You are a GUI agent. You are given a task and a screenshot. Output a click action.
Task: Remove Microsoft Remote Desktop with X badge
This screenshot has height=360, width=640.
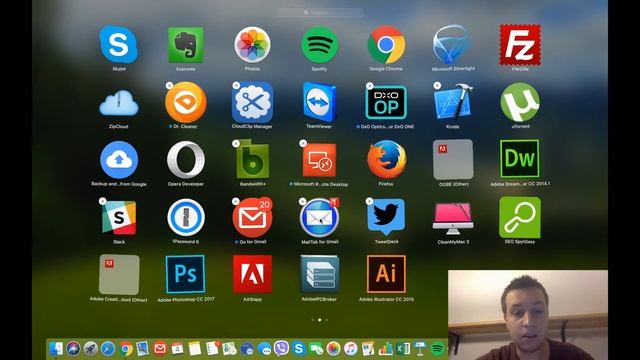point(302,143)
